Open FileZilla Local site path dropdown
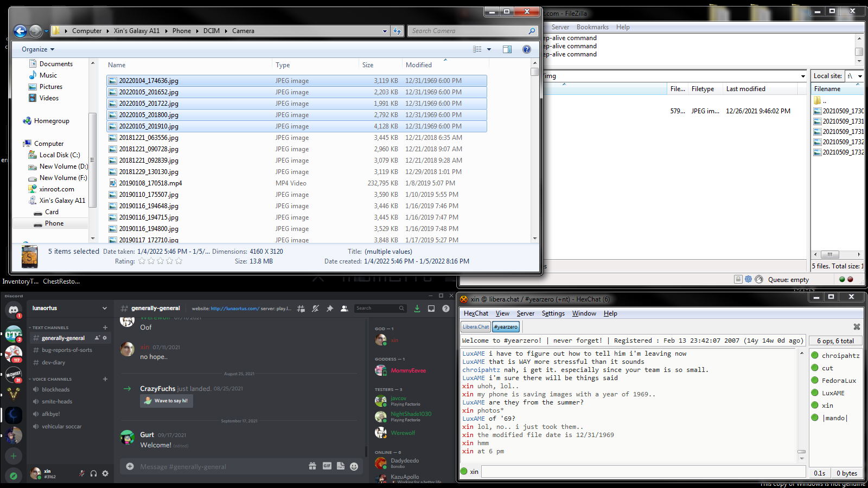 click(860, 76)
